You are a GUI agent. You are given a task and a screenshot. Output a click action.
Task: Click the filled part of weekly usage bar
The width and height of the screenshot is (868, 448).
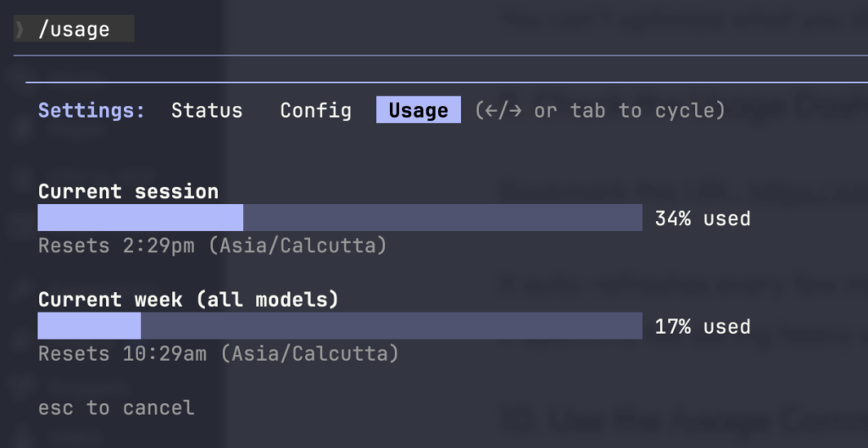coord(89,326)
